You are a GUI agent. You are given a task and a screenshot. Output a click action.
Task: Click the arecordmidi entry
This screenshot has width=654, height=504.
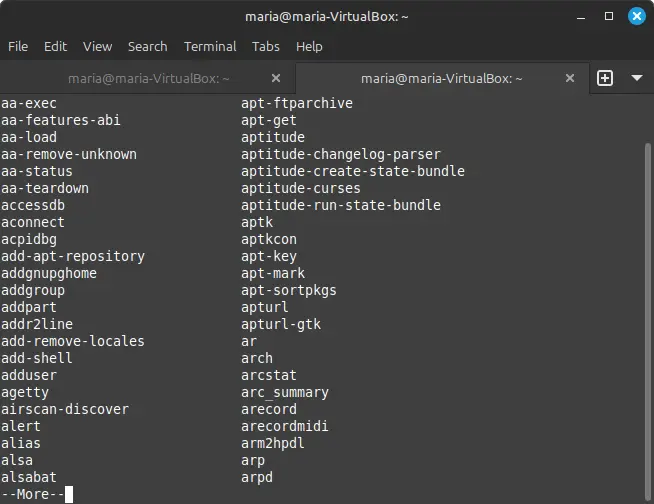click(285, 426)
